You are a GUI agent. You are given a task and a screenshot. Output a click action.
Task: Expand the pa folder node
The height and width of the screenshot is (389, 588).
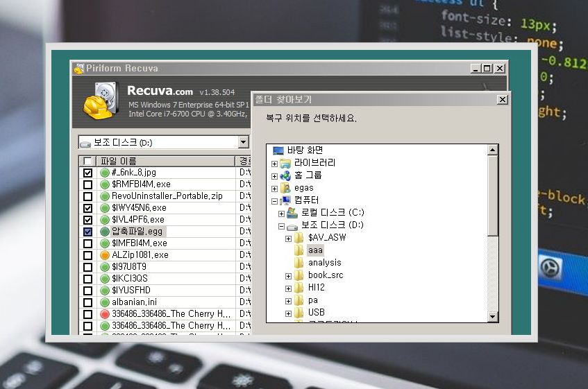click(288, 301)
